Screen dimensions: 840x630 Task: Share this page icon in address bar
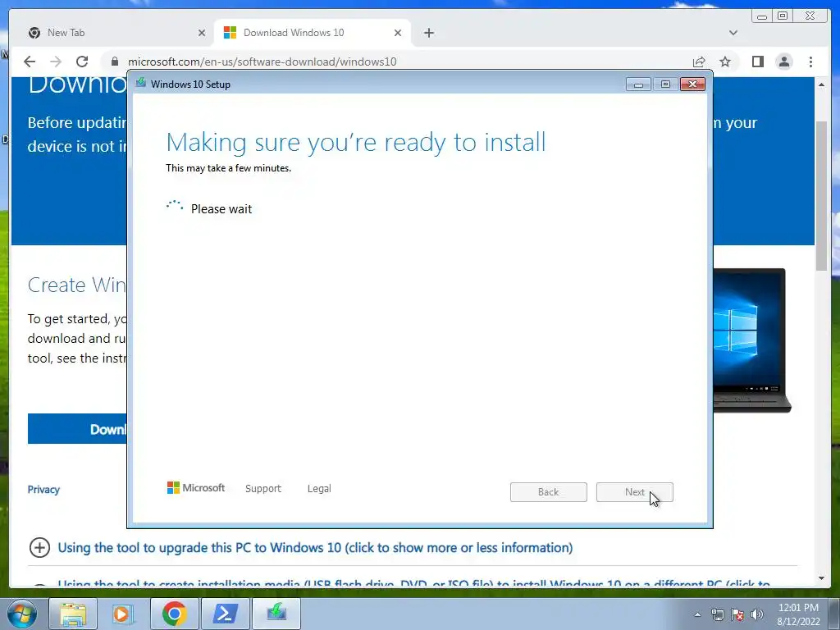[699, 62]
